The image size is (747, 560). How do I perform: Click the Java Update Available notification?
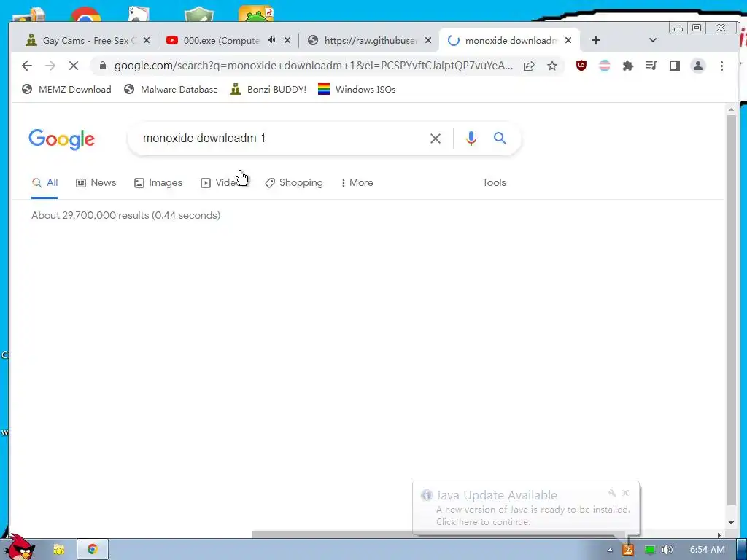526,508
